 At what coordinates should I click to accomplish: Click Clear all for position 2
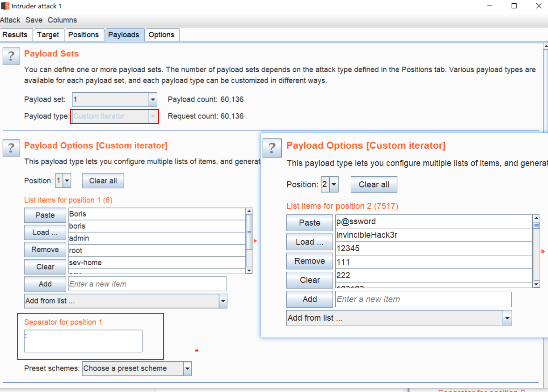pos(374,185)
